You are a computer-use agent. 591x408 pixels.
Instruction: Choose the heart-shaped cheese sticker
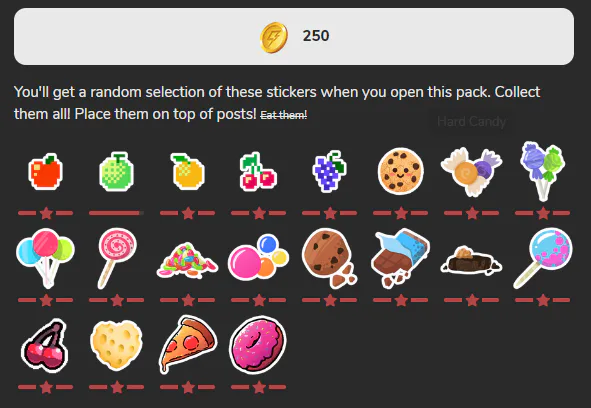(x=116, y=345)
